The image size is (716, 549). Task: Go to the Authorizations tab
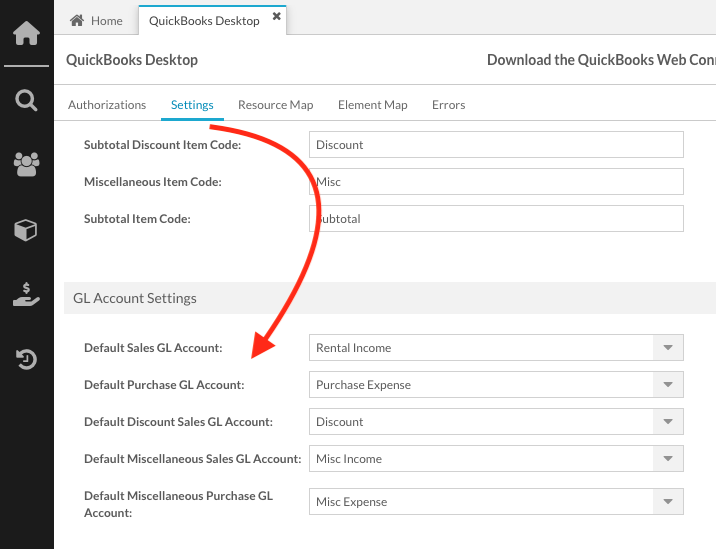(107, 105)
